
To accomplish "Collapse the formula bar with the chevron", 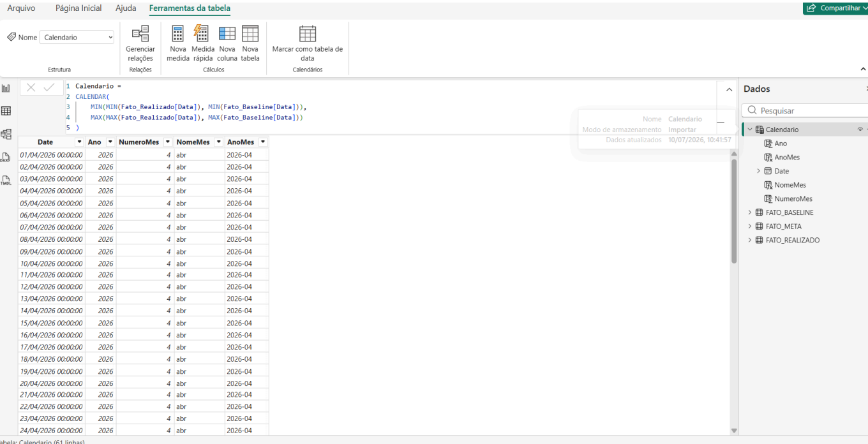I will click(x=729, y=90).
